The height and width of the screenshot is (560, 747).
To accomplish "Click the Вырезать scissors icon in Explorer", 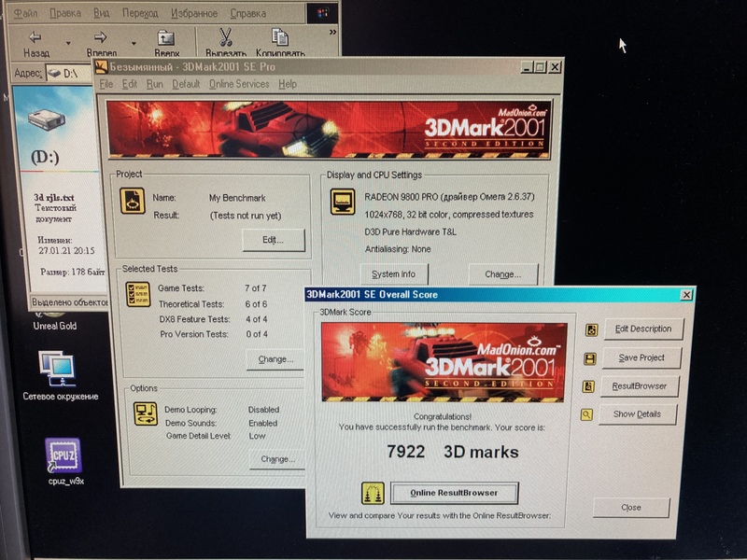I will pos(226,37).
